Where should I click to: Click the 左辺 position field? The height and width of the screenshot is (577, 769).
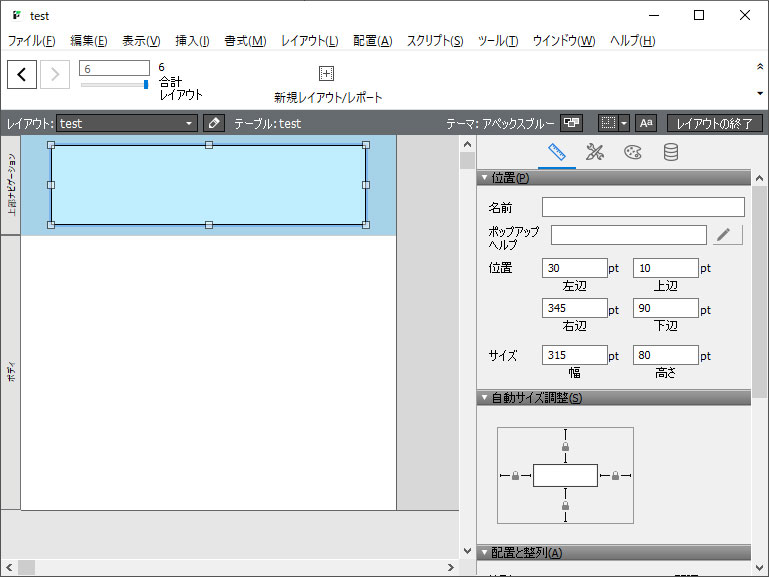pos(574,268)
